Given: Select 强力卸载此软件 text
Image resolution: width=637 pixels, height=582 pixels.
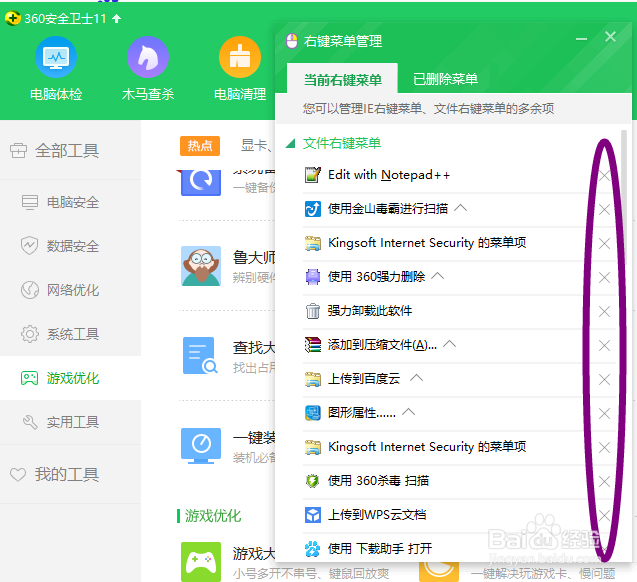Looking at the screenshot, I should click(370, 311).
